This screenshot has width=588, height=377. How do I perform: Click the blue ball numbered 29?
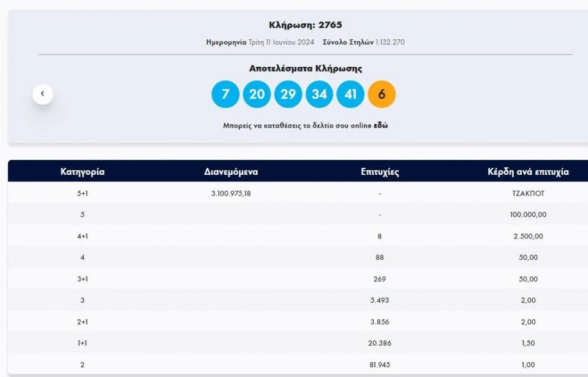pos(288,94)
